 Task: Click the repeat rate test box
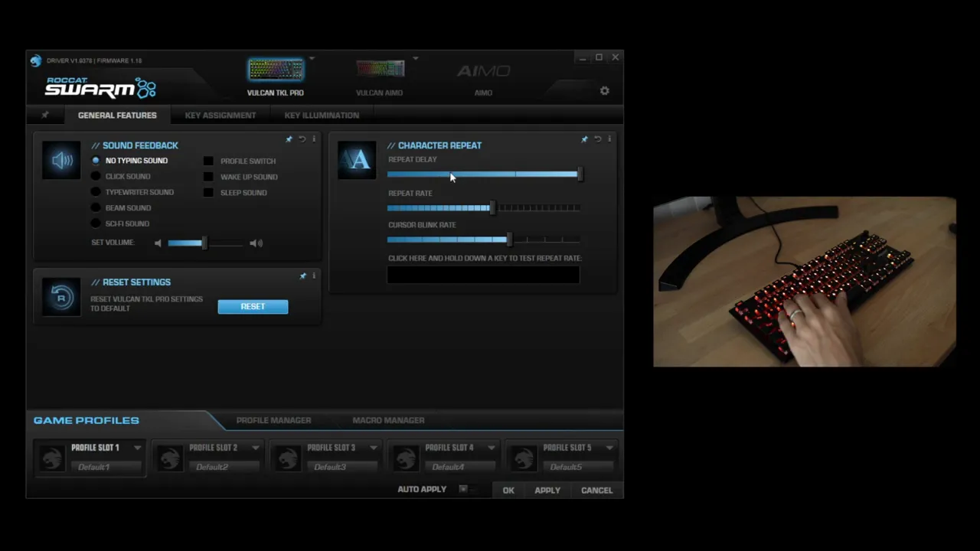[483, 275]
